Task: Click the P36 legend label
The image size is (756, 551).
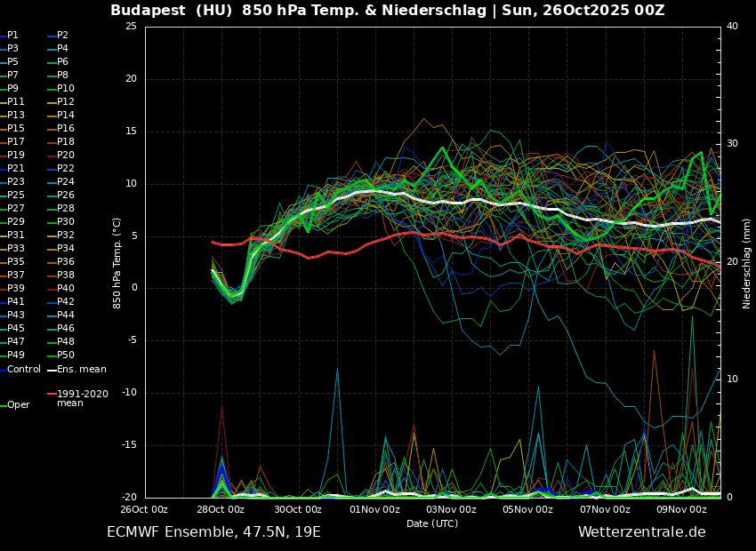Action: (66, 262)
